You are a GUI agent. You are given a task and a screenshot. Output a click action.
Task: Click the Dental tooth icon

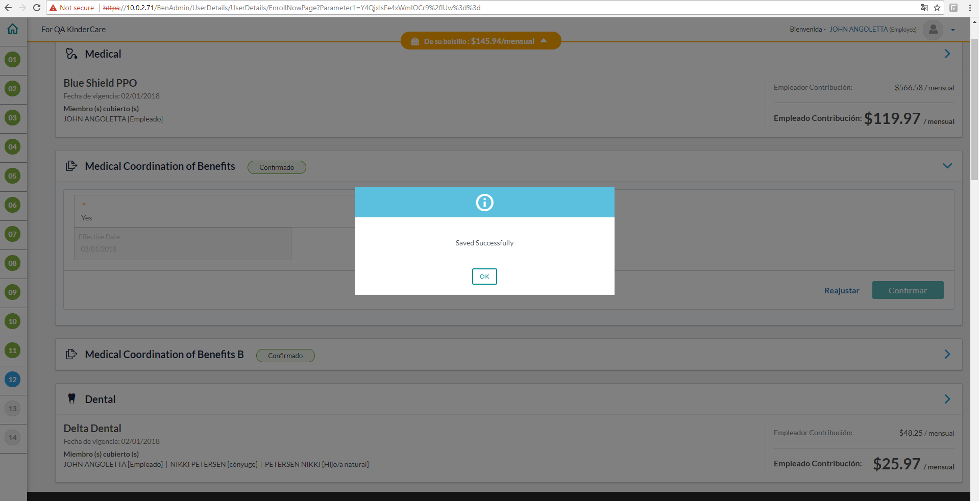(x=71, y=399)
